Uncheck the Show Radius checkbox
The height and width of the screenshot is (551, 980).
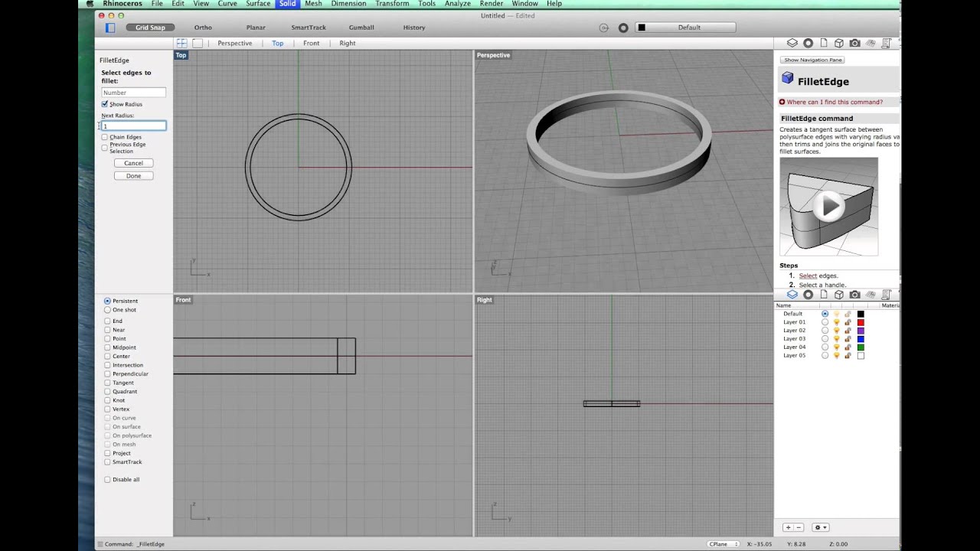[x=105, y=104]
